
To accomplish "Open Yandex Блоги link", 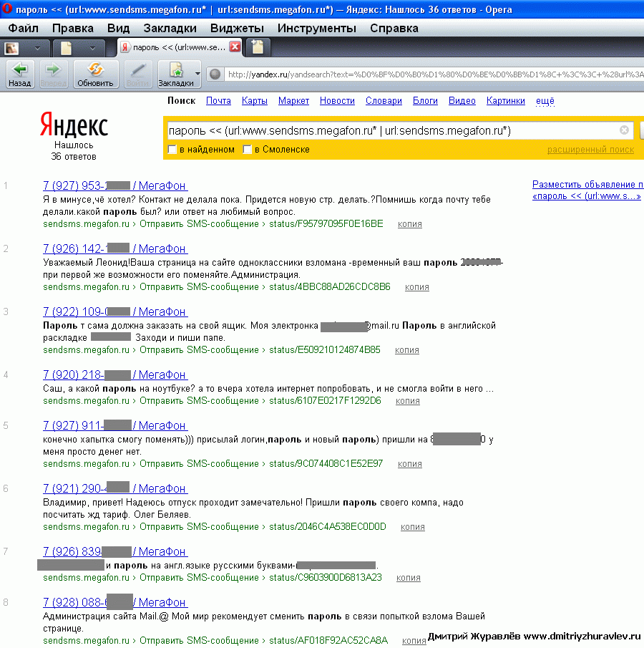I will (x=425, y=101).
